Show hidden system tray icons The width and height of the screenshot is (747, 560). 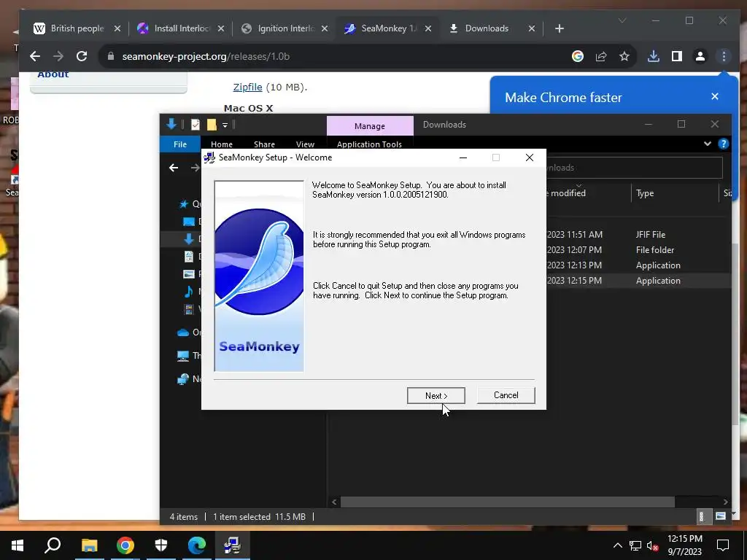point(617,545)
